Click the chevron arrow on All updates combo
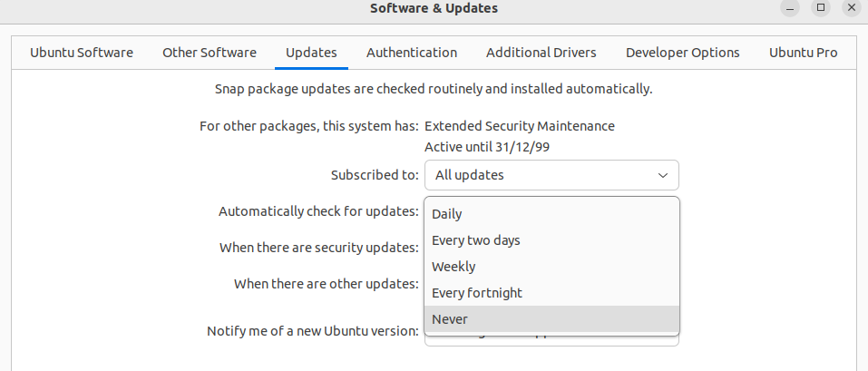Viewport: 868px width, 371px height. coord(663,175)
